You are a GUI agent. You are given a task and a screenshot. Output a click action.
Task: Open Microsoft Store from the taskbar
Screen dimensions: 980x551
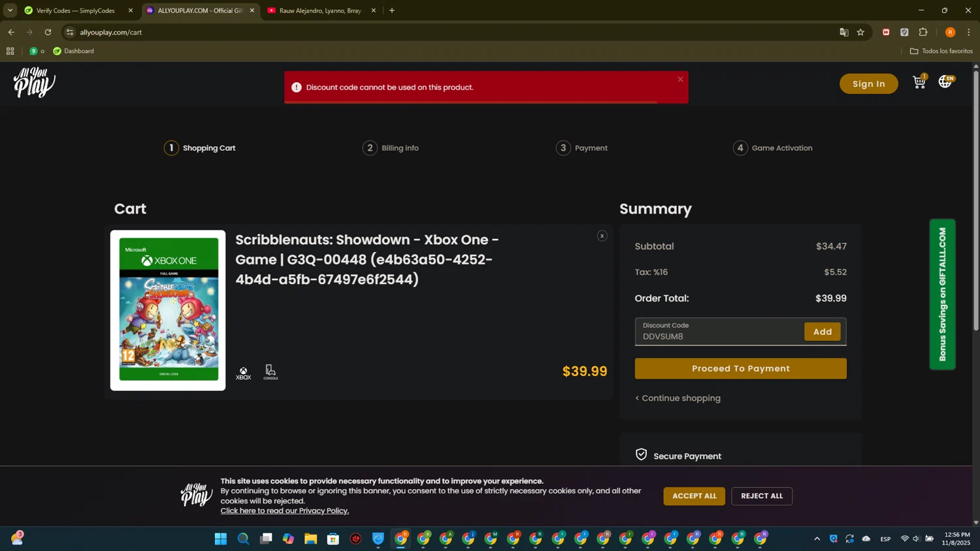point(333,539)
